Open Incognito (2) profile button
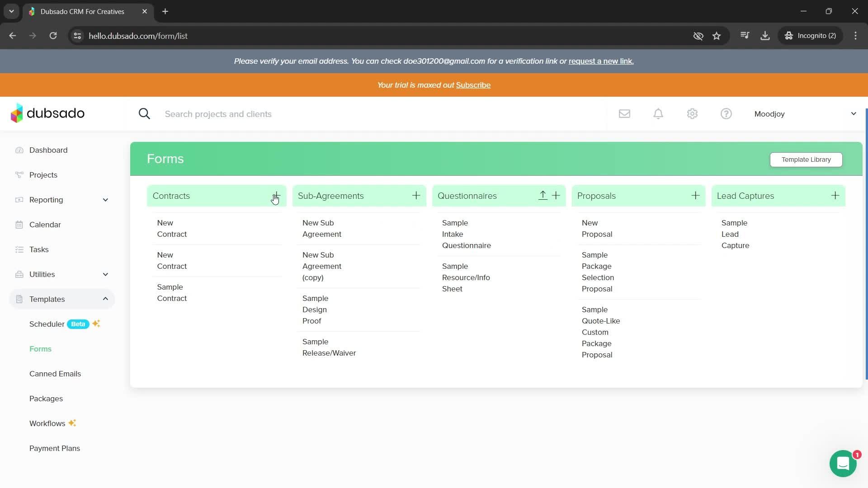The image size is (868, 488). coord(811,36)
